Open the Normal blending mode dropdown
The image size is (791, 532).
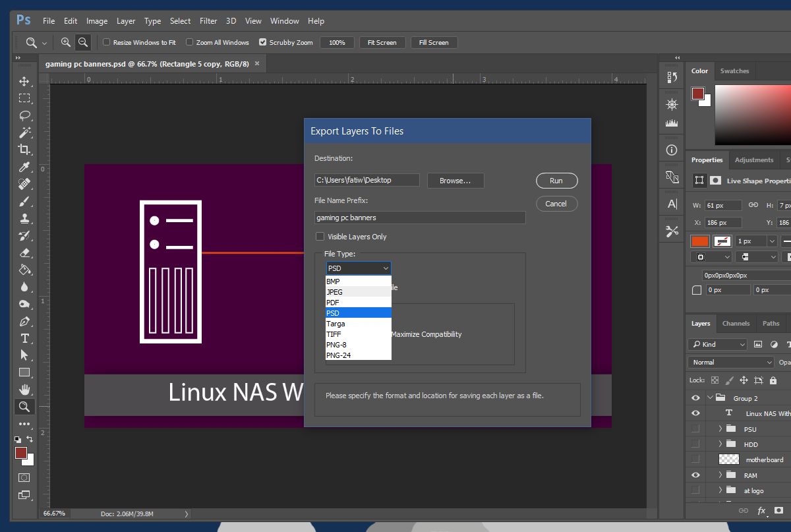click(x=730, y=362)
